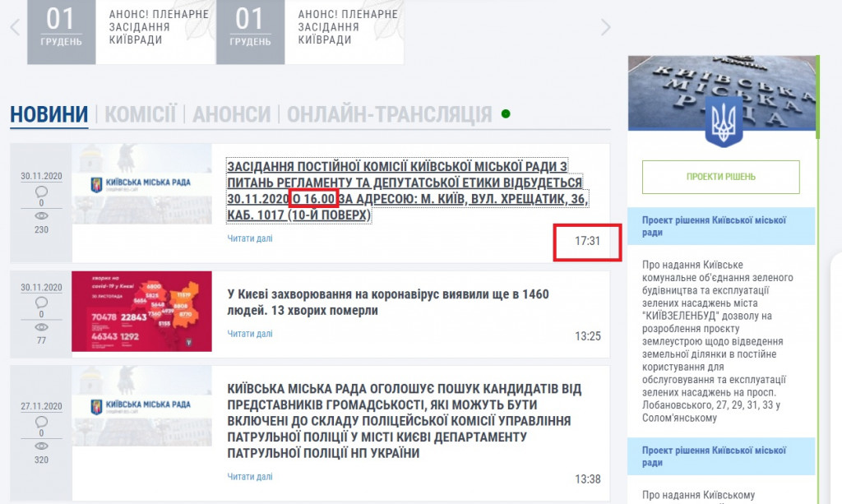Click the Kyiv City Council building banner image
842x504 pixels.
(722, 93)
